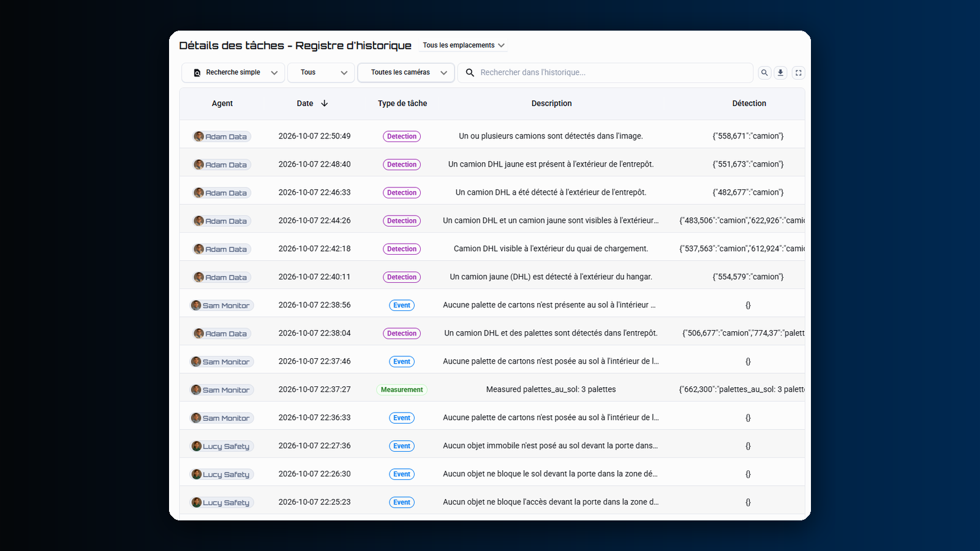Open the Tous filter dropdown
980x551 pixels.
pos(321,72)
